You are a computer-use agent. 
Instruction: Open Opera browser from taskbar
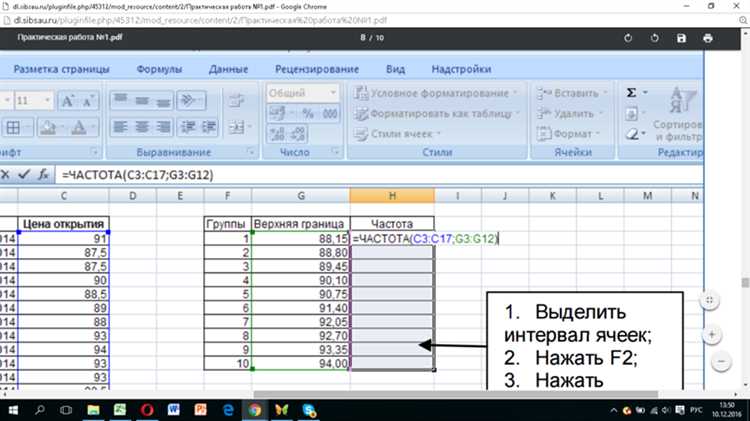147,410
